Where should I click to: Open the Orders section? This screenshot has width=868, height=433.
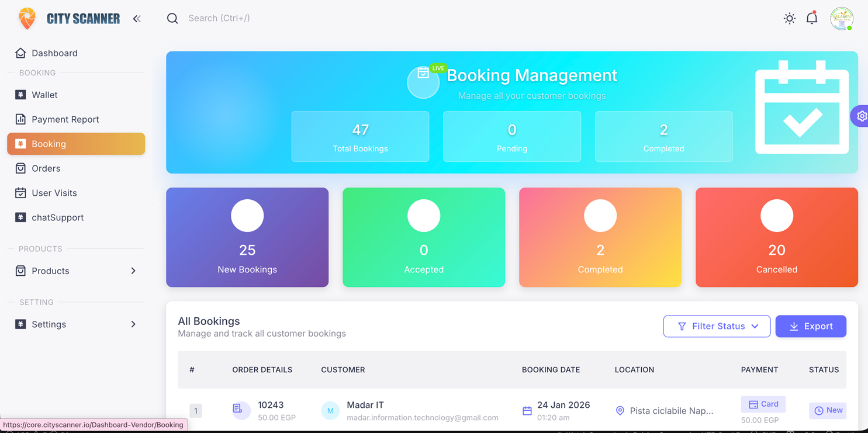pos(46,168)
